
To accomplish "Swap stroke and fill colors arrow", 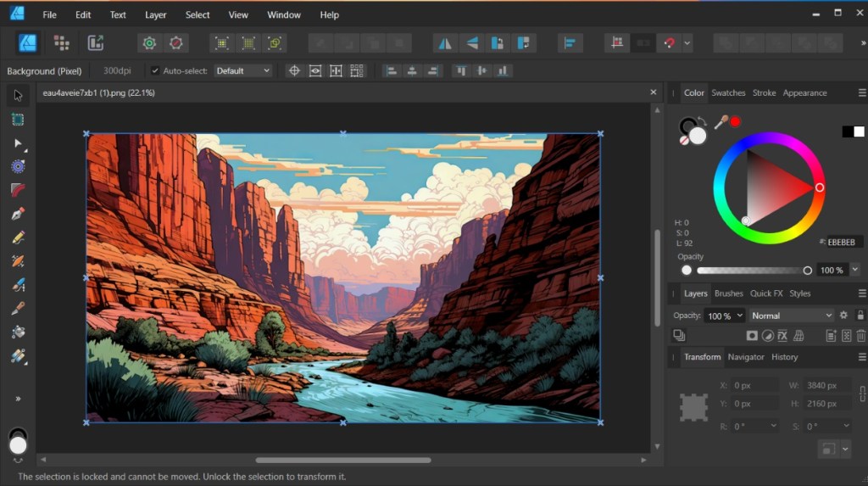I will click(702, 121).
